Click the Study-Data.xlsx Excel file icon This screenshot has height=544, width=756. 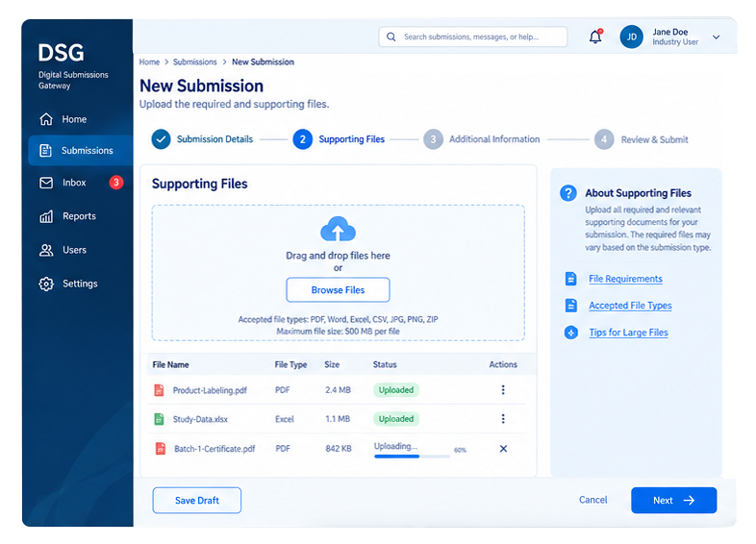pos(159,419)
